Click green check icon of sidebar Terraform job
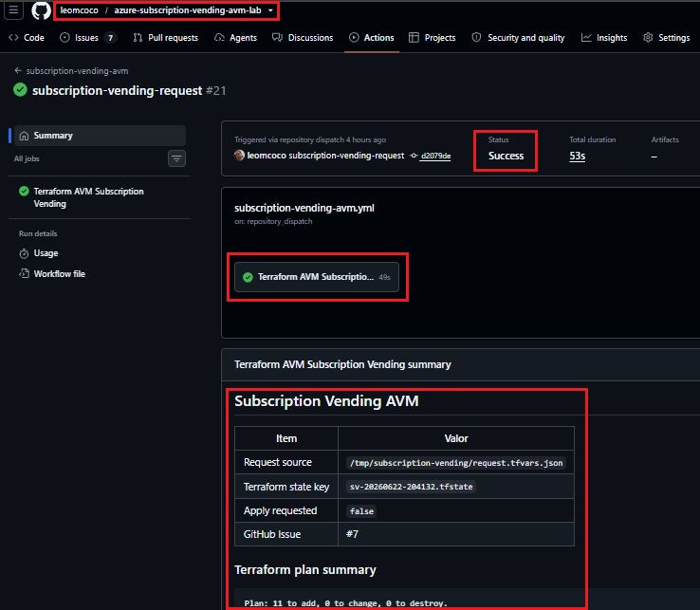This screenshot has height=610, width=700. pyautogui.click(x=24, y=191)
